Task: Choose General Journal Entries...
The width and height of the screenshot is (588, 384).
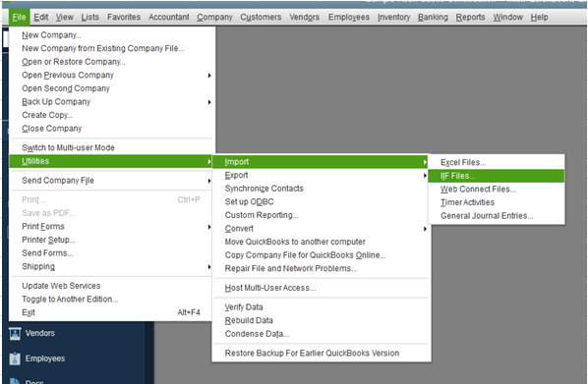Action: pos(497,216)
